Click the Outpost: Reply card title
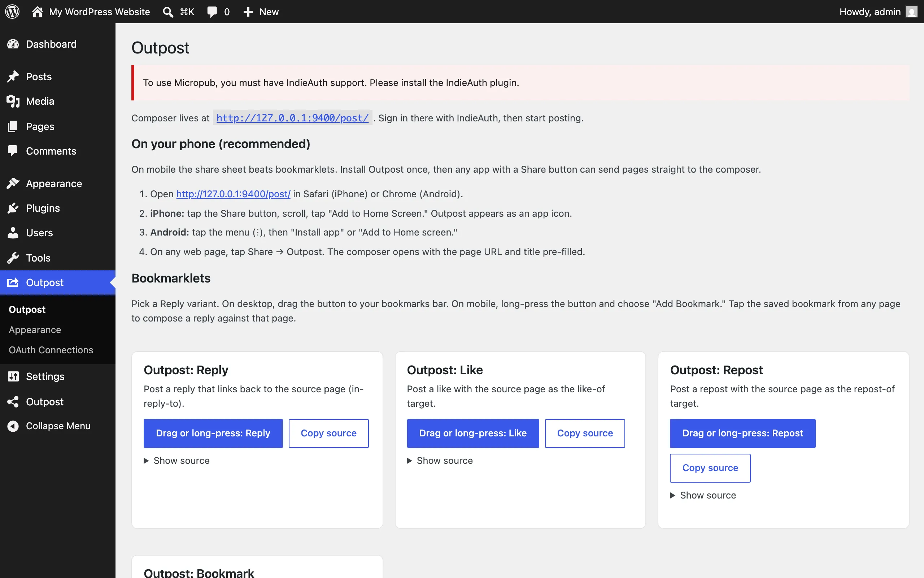Image resolution: width=924 pixels, height=578 pixels. tap(186, 370)
